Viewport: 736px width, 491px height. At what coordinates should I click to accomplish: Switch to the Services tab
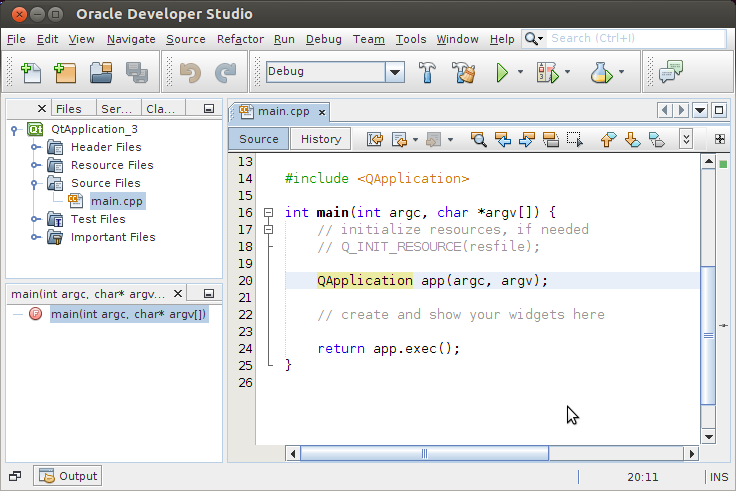point(116,109)
